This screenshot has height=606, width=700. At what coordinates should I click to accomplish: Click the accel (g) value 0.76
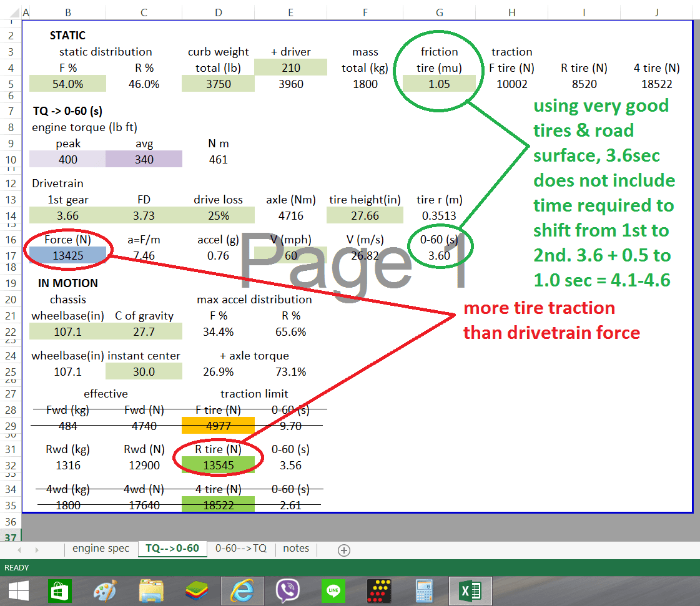point(219,256)
